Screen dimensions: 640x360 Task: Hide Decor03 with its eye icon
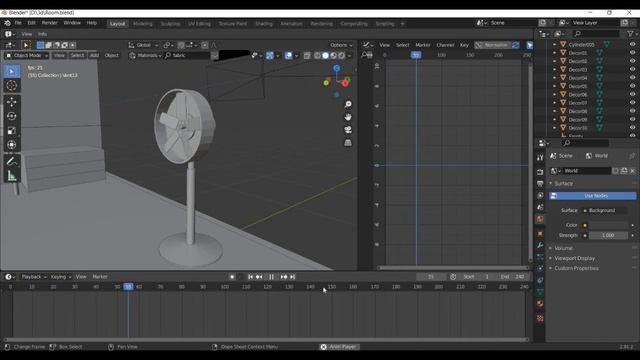[632, 69]
